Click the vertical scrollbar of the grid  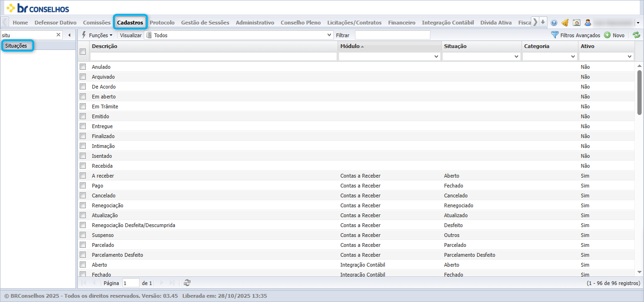tap(639, 92)
